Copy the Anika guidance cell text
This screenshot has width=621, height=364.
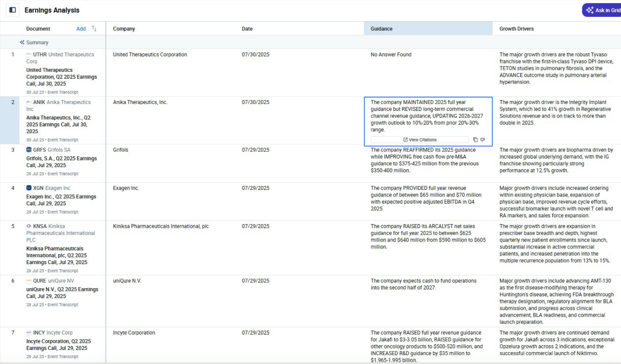[x=475, y=140]
